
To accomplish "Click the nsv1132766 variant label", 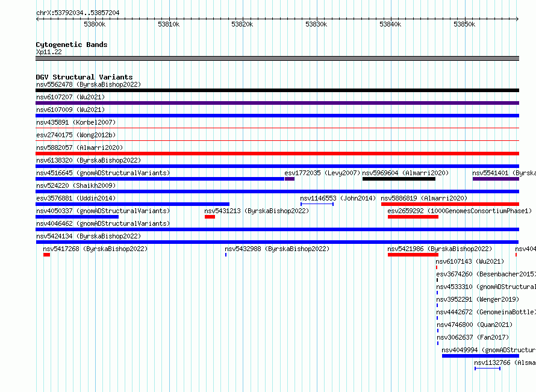I will 505,362.
